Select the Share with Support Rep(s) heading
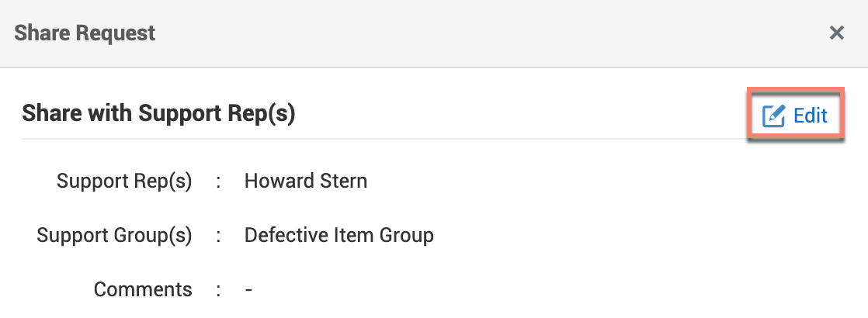Screen dimensions: 868x318 (x=158, y=114)
